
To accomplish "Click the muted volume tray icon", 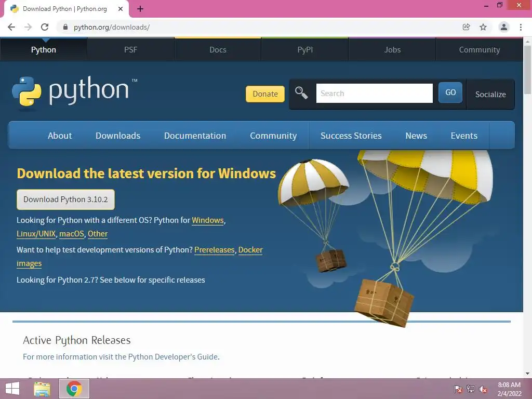I will tap(483, 389).
